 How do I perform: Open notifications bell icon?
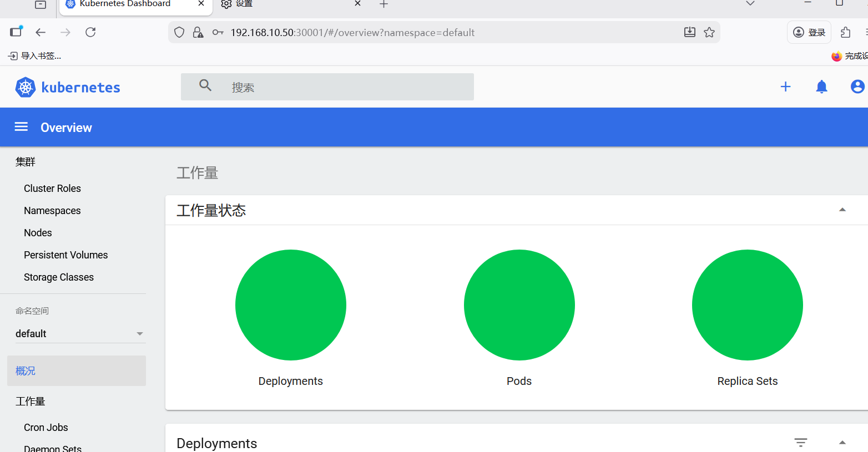821,87
